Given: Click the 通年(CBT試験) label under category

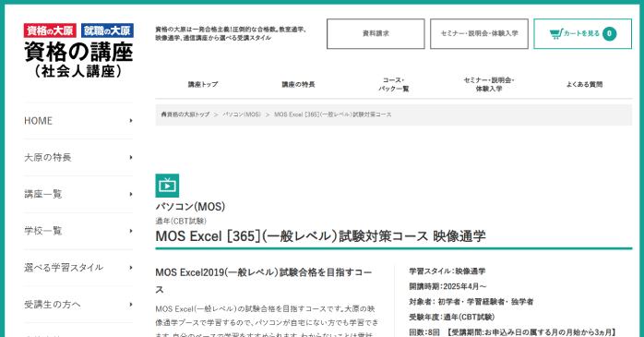Looking at the screenshot, I should (x=181, y=221).
